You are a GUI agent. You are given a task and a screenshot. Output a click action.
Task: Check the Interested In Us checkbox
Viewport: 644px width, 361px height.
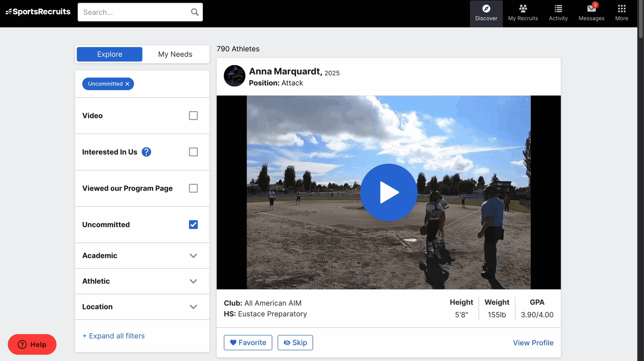(x=193, y=152)
